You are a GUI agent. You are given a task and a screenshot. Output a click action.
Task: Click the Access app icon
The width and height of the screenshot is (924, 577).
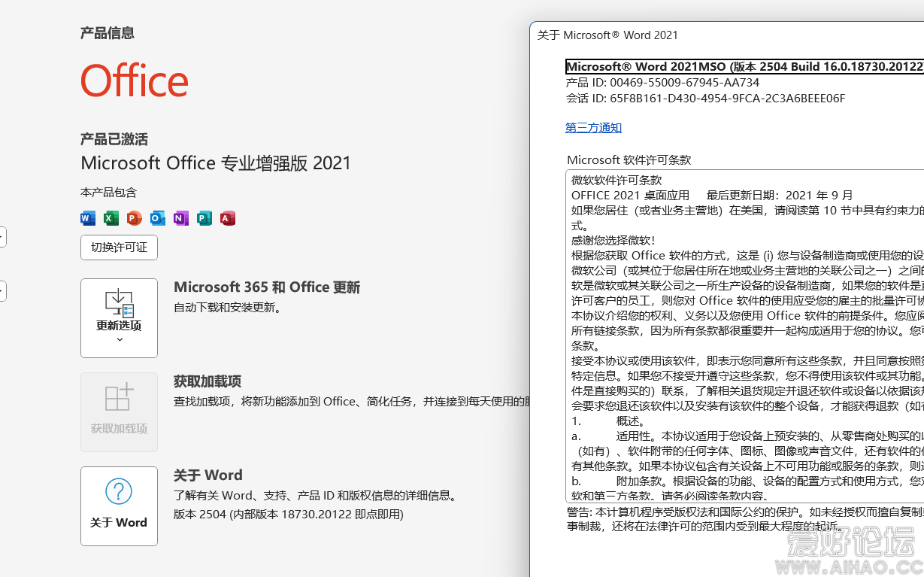(228, 218)
